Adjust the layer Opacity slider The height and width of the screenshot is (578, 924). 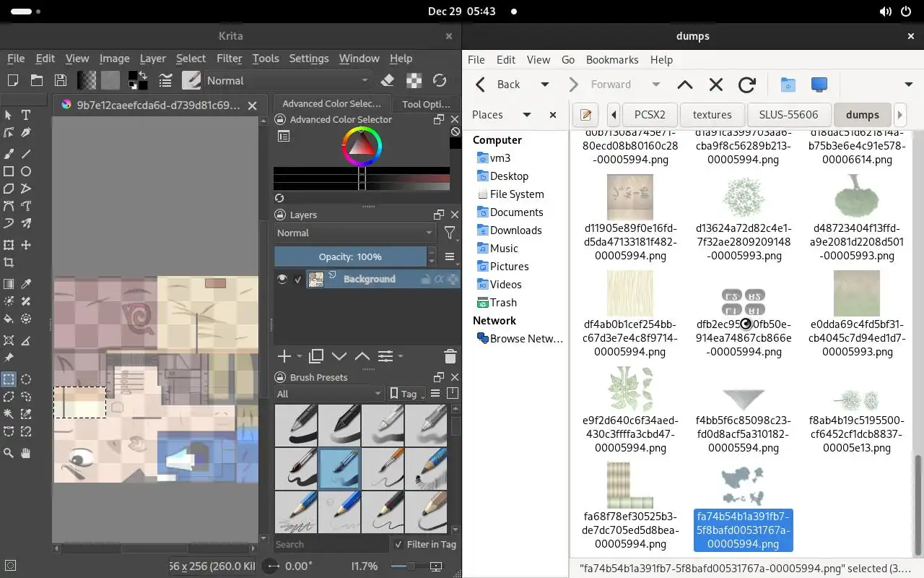[x=350, y=256]
